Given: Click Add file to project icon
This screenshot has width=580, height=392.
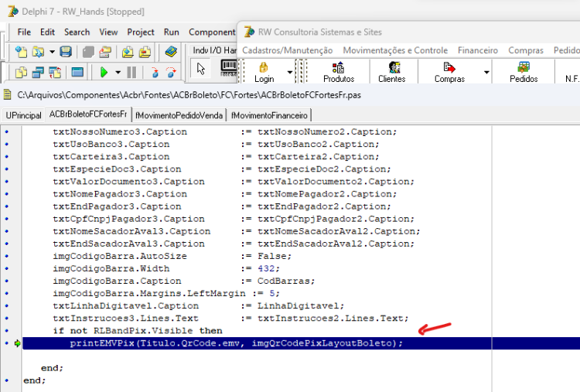Looking at the screenshot, I should [x=128, y=52].
